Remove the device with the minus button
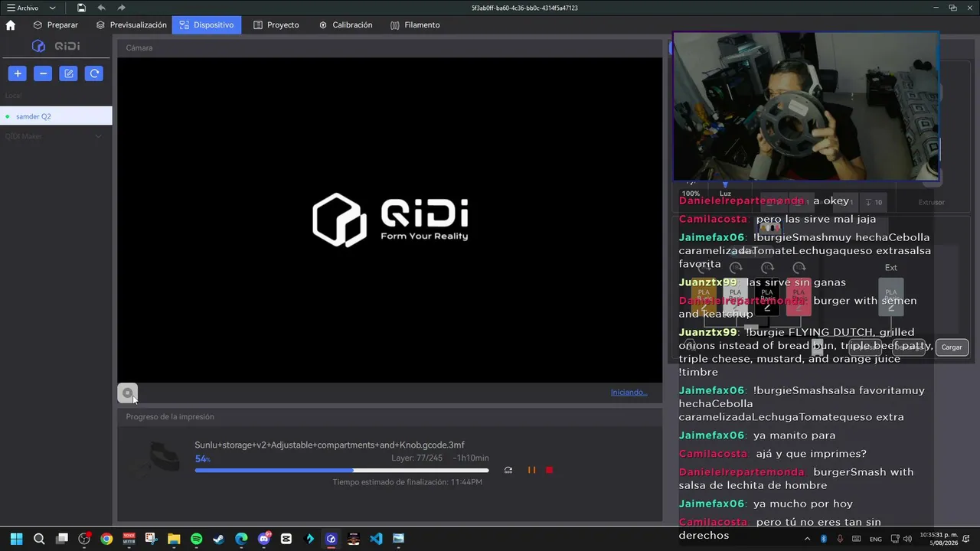 43,73
